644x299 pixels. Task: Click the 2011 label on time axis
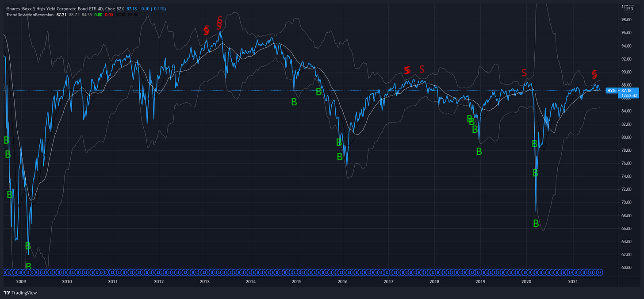coord(113,281)
